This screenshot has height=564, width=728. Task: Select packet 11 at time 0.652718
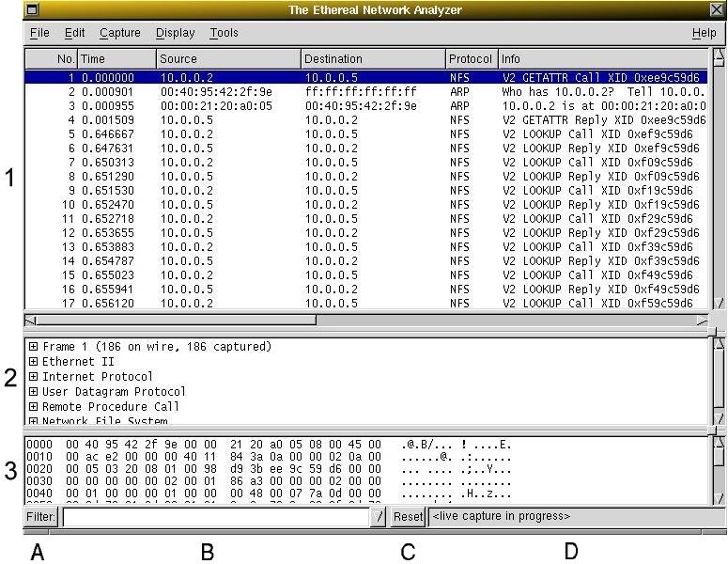(365, 218)
